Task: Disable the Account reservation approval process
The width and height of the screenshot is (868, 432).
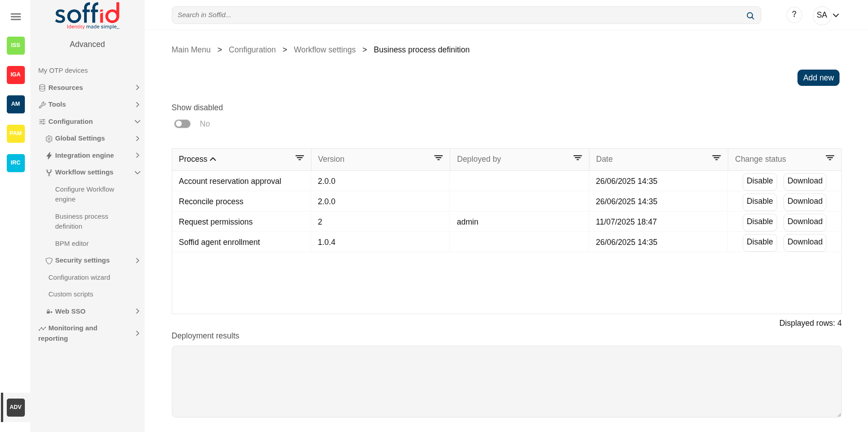Action: [759, 181]
